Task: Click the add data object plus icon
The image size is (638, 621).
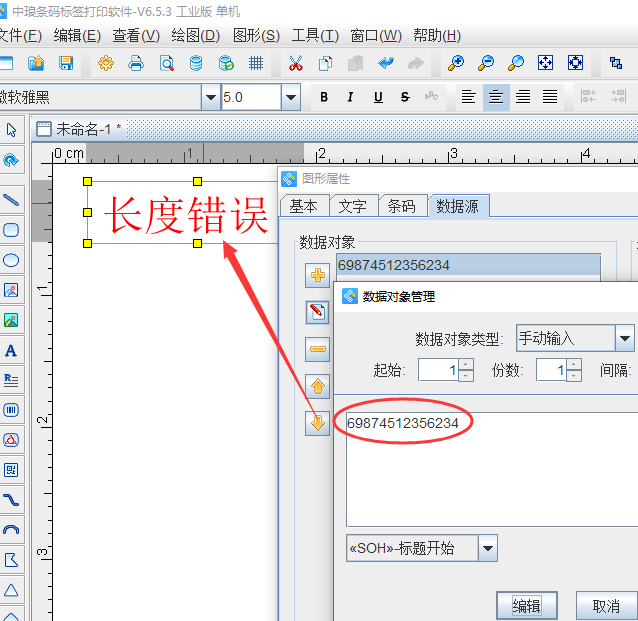Action: tap(318, 275)
